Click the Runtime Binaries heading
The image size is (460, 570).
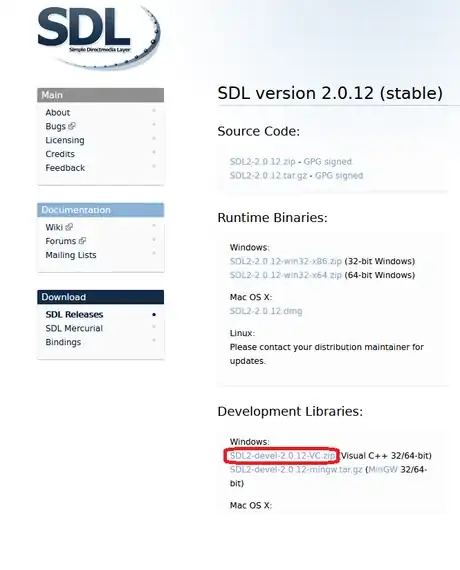pyautogui.click(x=272, y=218)
